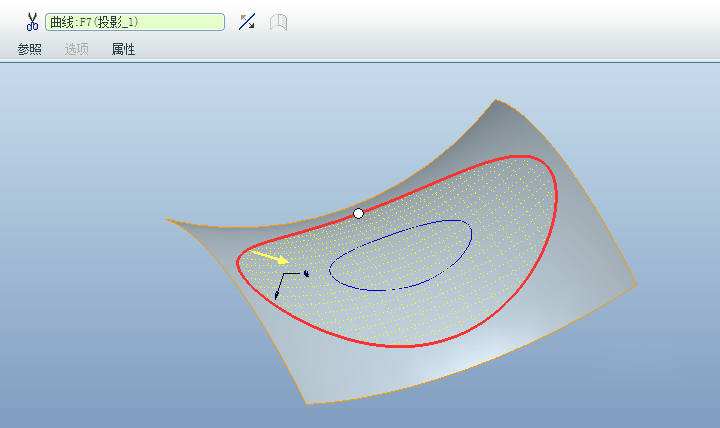Select the curve collector field 曲线:F7(投影_1)
Viewport: 720px width, 428px height.
135,22
